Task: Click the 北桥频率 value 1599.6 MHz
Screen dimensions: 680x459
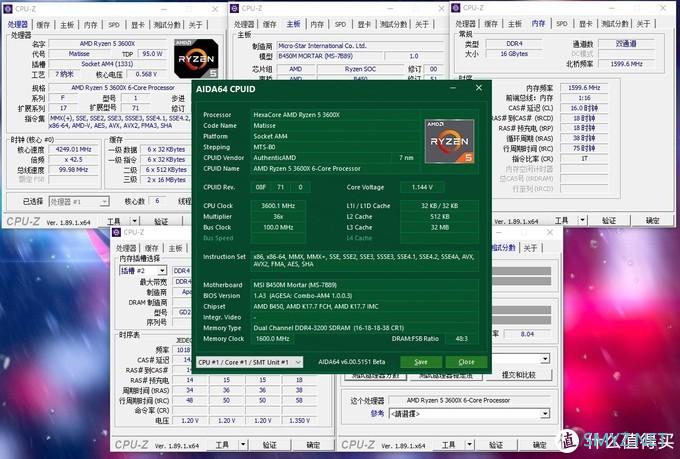Action: pyautogui.click(x=626, y=64)
